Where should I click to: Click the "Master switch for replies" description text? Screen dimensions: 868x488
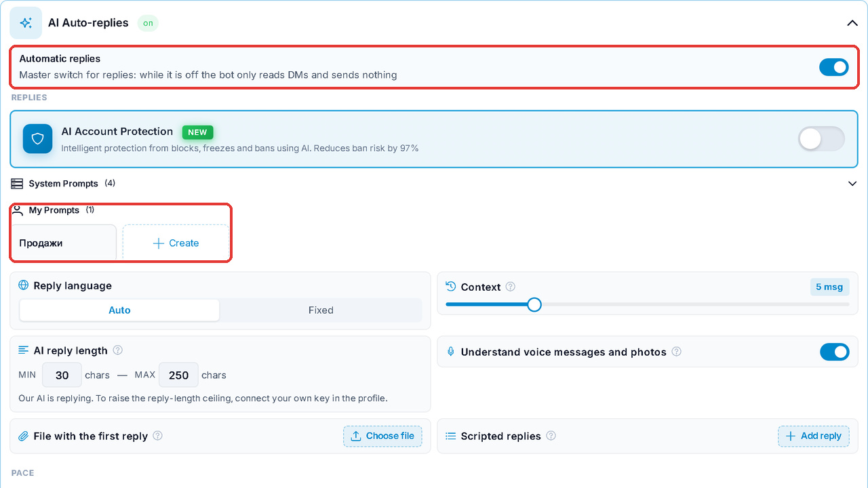(x=208, y=75)
